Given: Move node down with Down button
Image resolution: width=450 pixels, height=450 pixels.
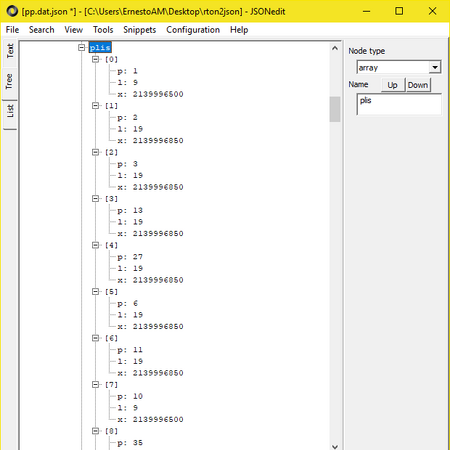Looking at the screenshot, I should point(418,85).
